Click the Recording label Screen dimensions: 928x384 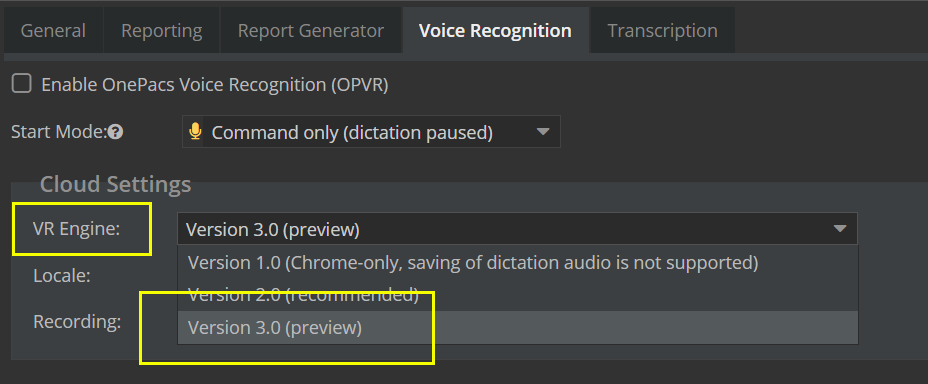78,322
